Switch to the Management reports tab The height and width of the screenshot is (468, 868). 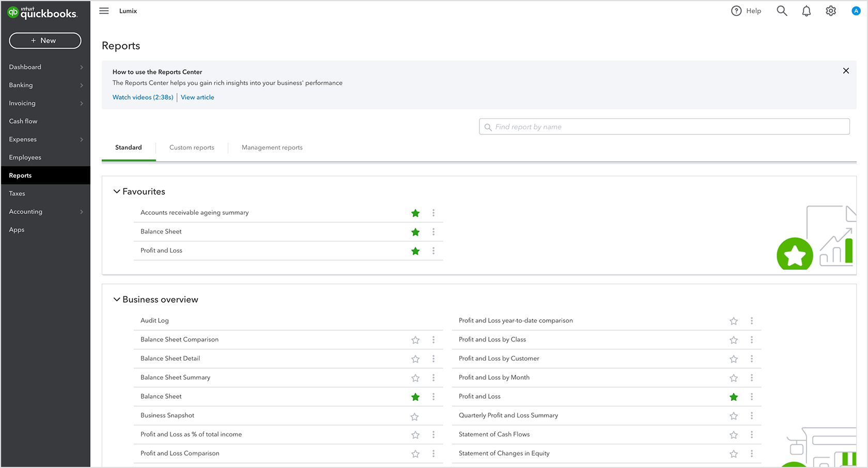point(272,148)
